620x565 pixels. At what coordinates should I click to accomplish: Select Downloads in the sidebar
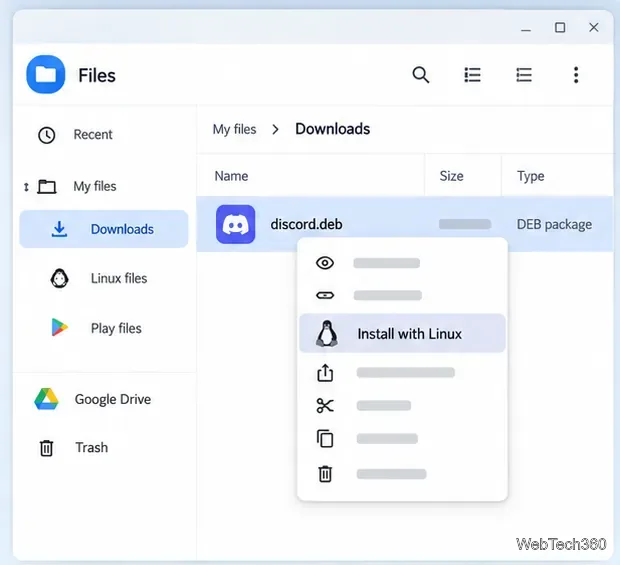(x=104, y=229)
